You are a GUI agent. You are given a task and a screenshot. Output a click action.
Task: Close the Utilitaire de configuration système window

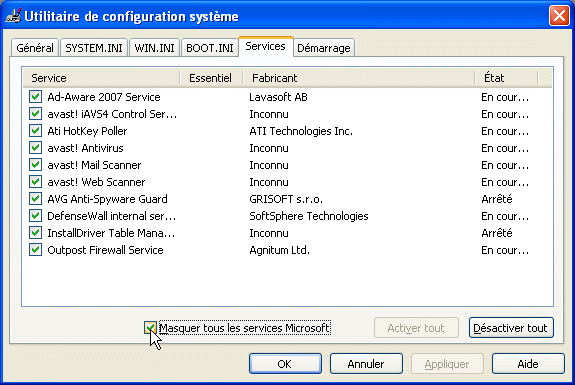tap(559, 16)
